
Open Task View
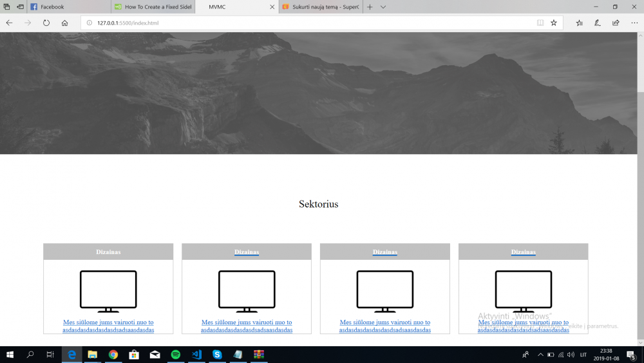tap(50, 355)
